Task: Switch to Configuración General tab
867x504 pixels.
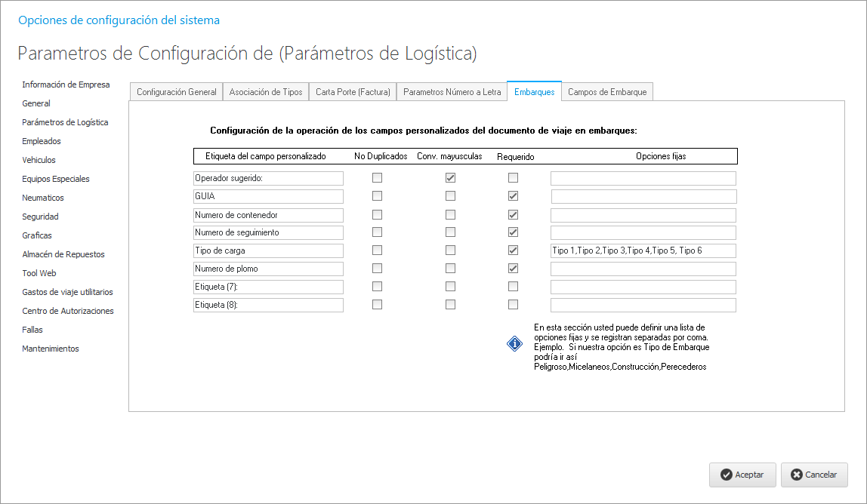Action: coord(177,92)
